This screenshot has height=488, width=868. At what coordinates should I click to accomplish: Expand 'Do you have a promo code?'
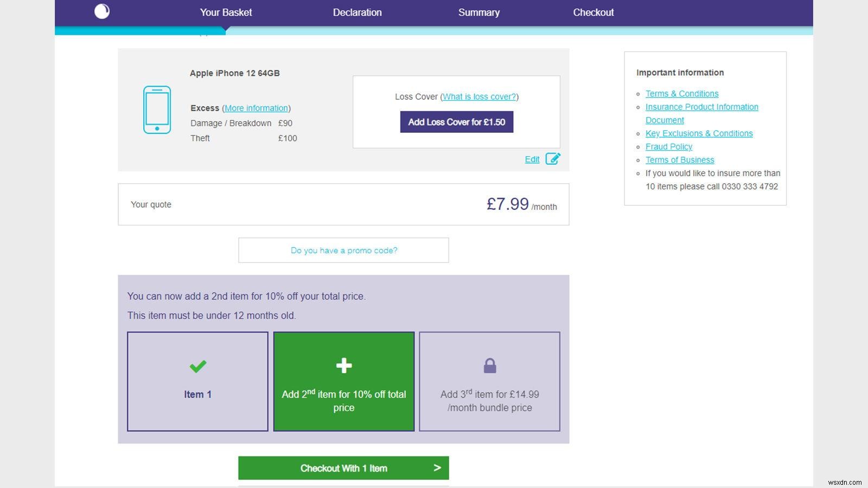(x=343, y=251)
